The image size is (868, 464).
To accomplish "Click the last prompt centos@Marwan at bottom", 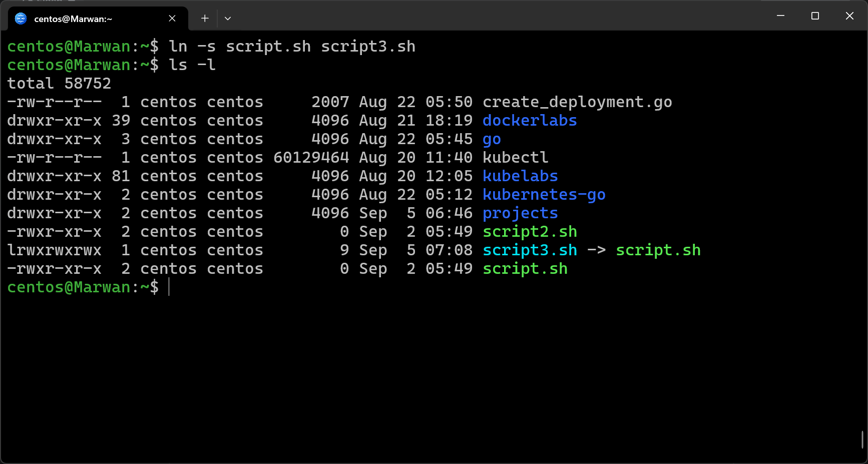I will [69, 287].
